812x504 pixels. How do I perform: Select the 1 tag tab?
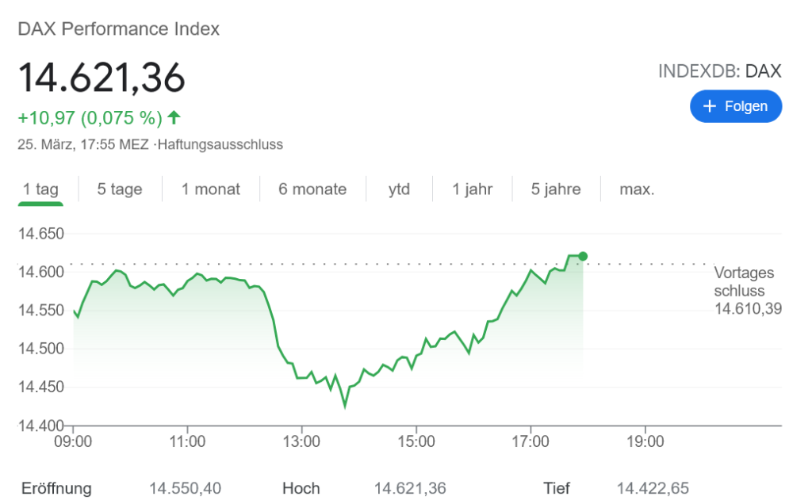click(40, 189)
